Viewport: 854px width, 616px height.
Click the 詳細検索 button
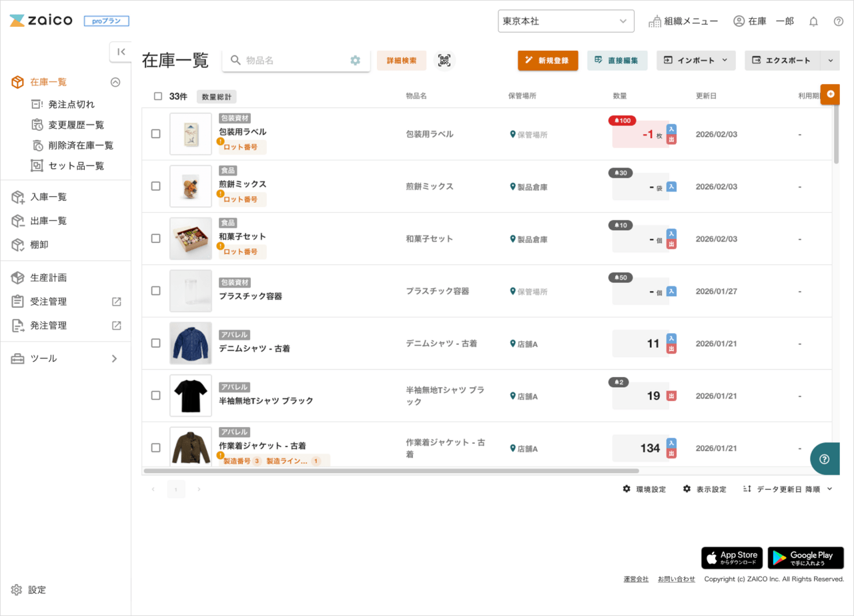click(x=402, y=60)
